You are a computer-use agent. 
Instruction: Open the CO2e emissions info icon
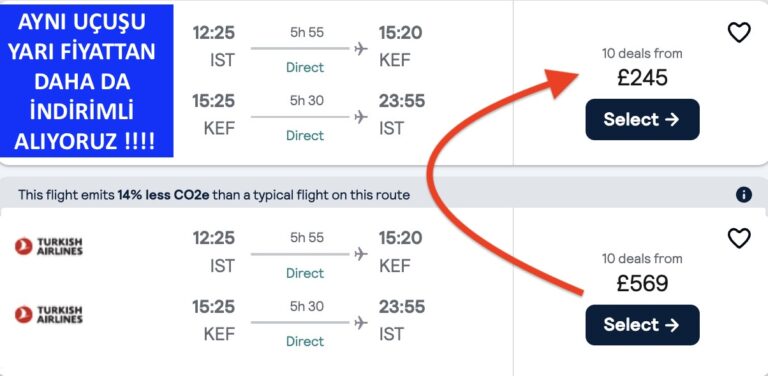[744, 195]
